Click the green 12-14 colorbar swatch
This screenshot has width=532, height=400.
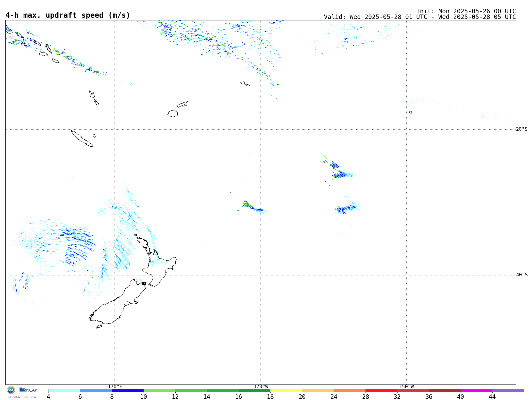(191, 390)
